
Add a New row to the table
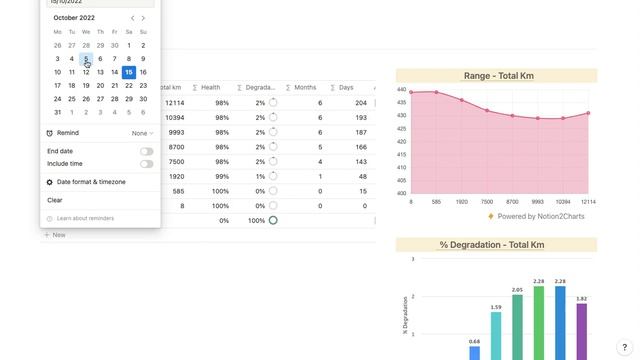[x=55, y=235]
